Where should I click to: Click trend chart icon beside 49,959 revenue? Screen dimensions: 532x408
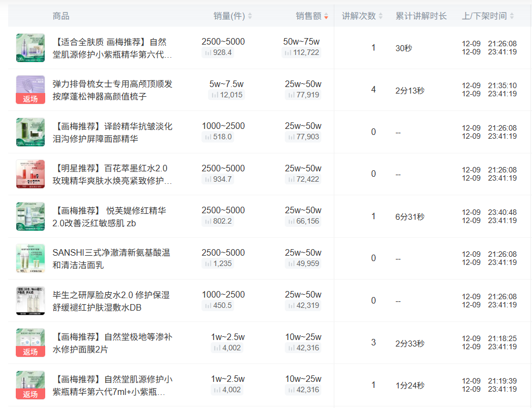click(x=291, y=264)
